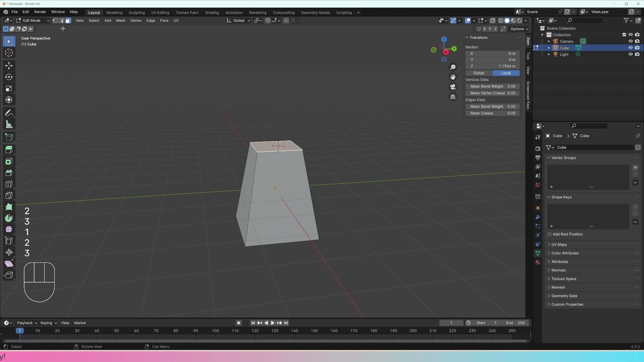644x362 pixels.
Task: Open the Global orientation dropdown
Action: pyautogui.click(x=238, y=20)
